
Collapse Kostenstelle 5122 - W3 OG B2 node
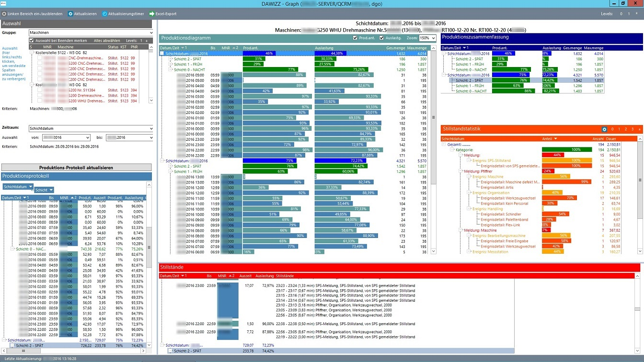pyautogui.click(x=32, y=52)
